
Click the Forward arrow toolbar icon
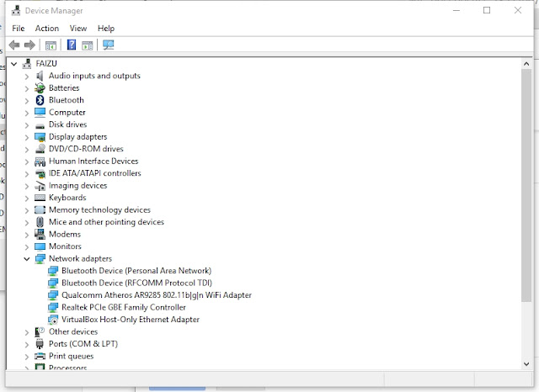[30, 45]
